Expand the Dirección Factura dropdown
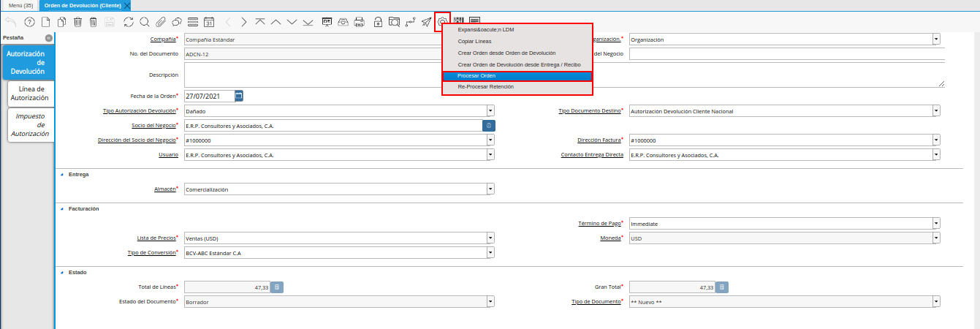The height and width of the screenshot is (329, 980). pyautogui.click(x=936, y=140)
